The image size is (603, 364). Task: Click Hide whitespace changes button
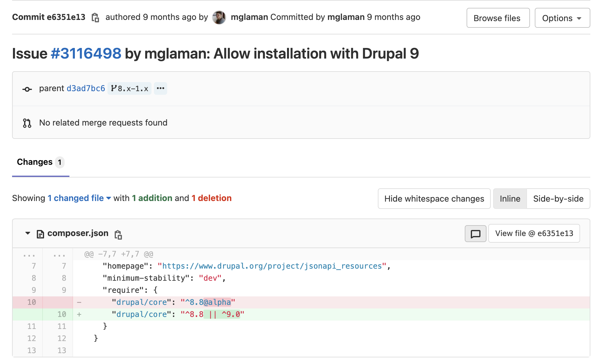(x=434, y=199)
